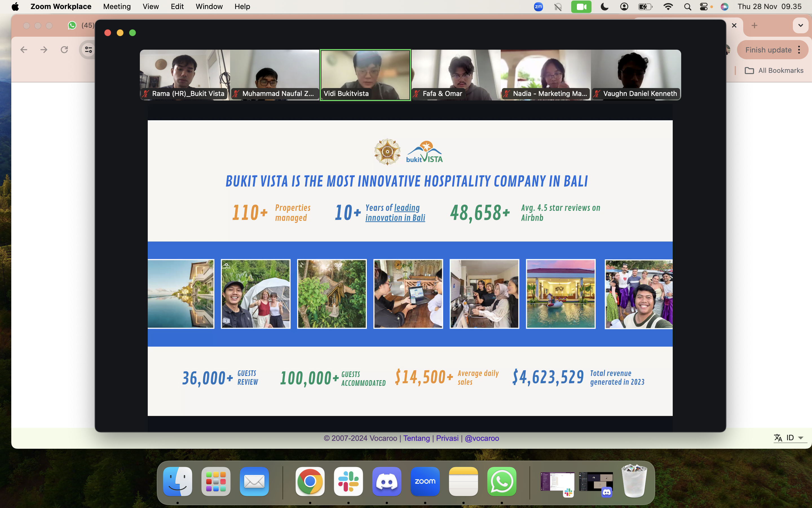The width and height of the screenshot is (812, 508).
Task: Open Finder from the Dock
Action: tap(178, 481)
